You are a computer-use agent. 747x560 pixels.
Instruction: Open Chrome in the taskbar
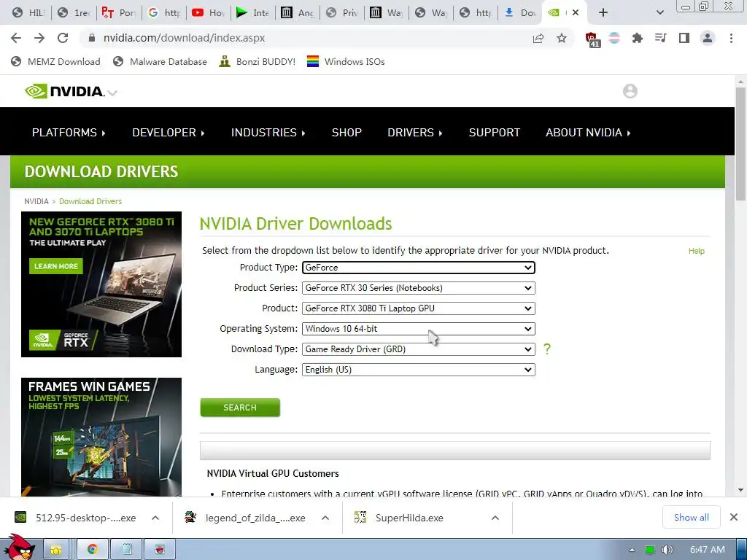point(93,550)
